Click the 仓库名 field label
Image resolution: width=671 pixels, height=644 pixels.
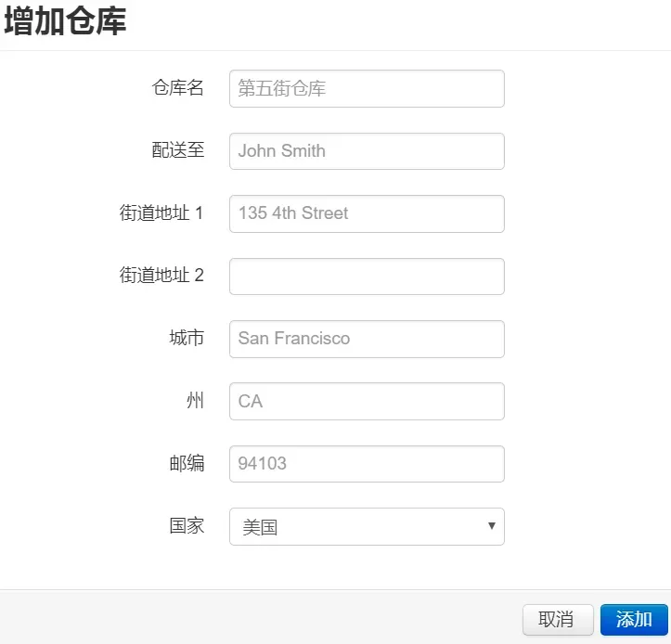[x=177, y=88]
